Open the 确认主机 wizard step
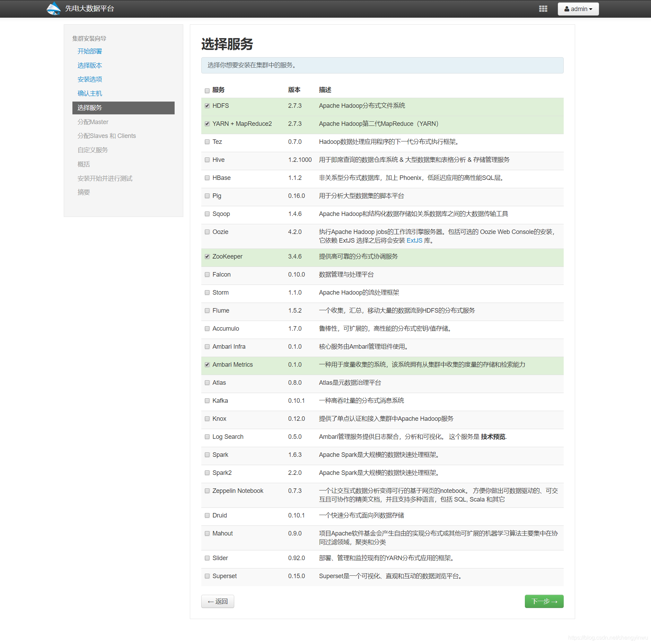The width and height of the screenshot is (651, 644). click(x=90, y=94)
